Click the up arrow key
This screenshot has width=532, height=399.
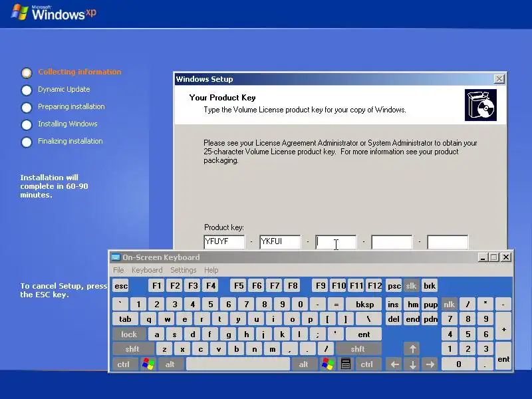coord(412,348)
